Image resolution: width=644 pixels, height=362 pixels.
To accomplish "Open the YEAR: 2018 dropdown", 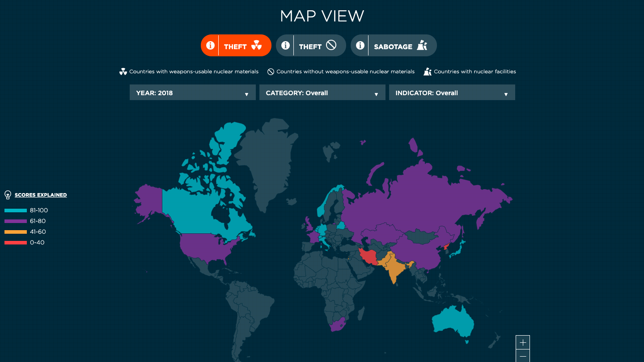I will [192, 93].
